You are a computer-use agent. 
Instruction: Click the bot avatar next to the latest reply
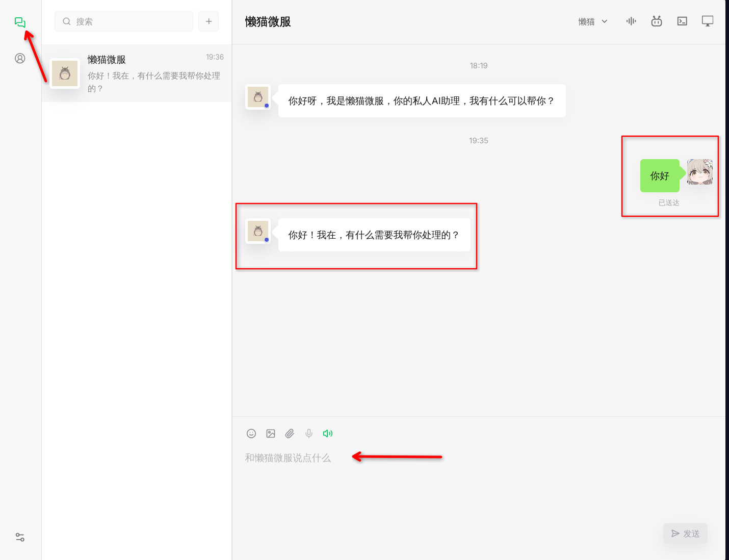[258, 232]
